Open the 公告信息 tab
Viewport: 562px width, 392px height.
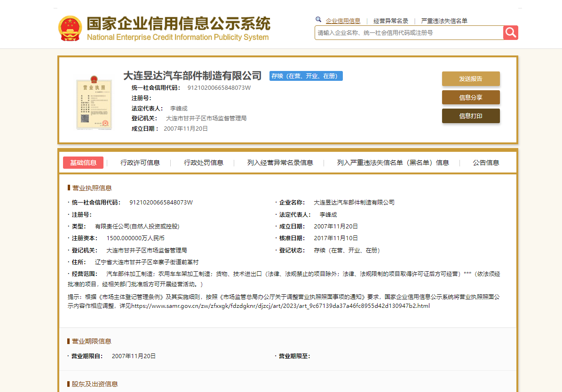pos(486,163)
